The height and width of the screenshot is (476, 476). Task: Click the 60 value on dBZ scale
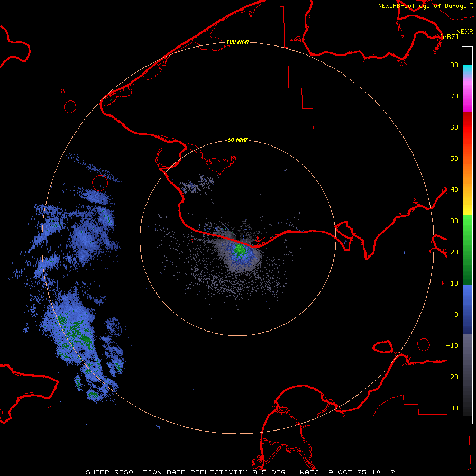(x=454, y=127)
